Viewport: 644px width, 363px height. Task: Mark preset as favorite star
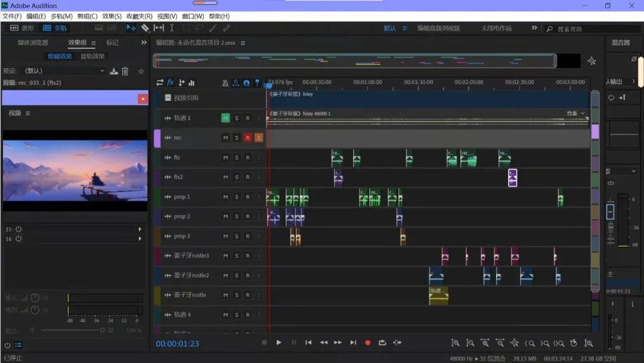[141, 71]
